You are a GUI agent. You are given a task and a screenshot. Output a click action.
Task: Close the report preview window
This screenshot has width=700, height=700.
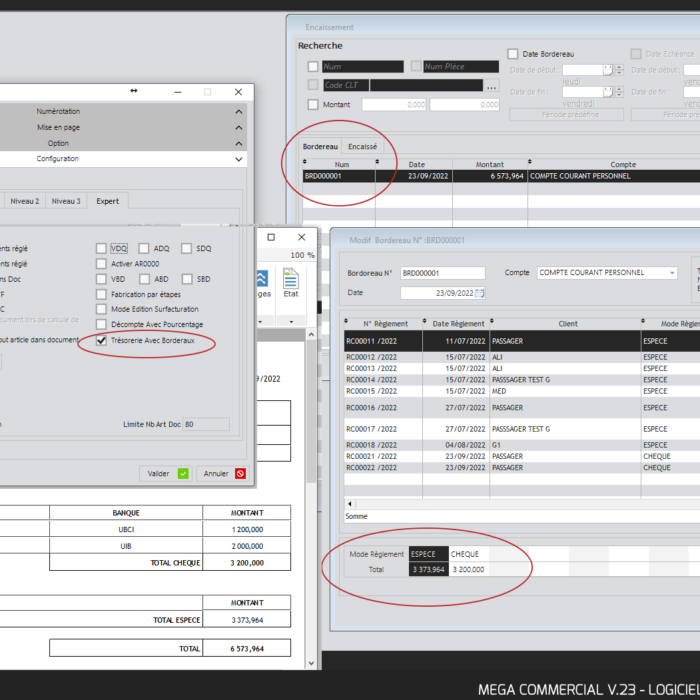(302, 237)
